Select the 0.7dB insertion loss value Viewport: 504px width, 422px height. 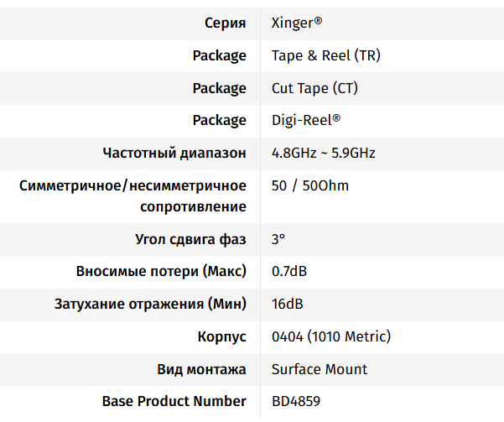(x=289, y=272)
